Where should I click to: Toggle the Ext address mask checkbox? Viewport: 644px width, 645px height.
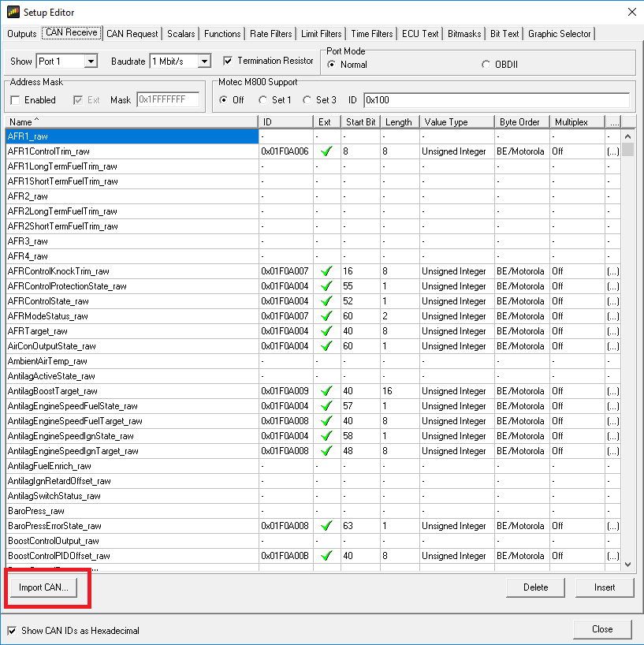click(78, 100)
